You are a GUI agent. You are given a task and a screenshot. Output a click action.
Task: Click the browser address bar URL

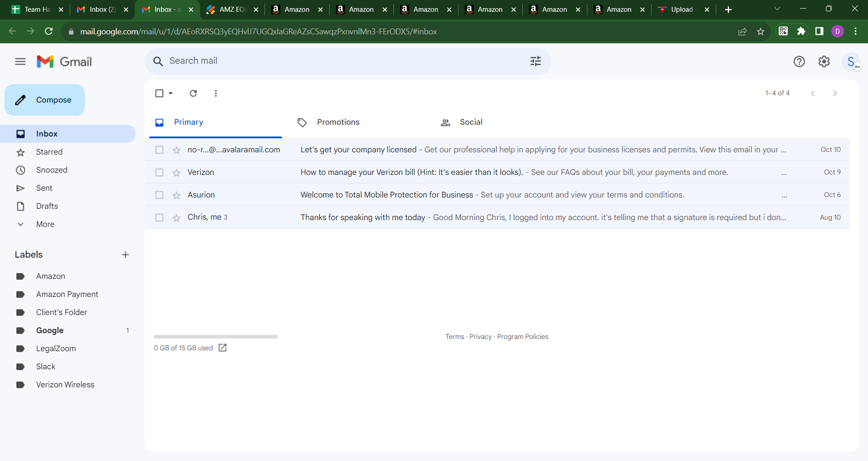(x=258, y=31)
